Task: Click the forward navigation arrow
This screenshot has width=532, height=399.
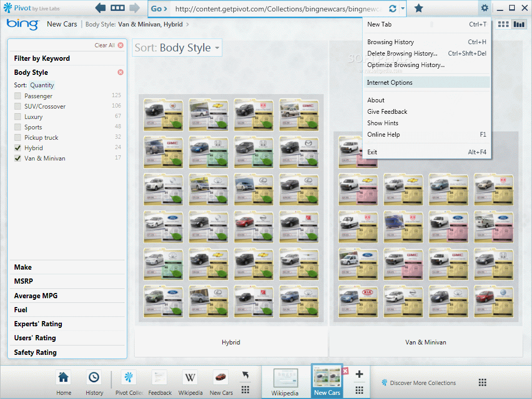Action: pos(135,8)
